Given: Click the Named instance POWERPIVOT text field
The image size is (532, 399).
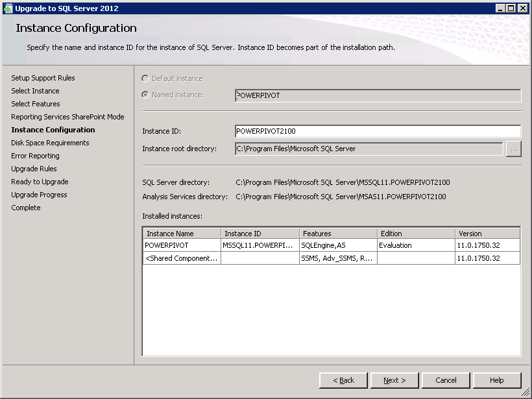Looking at the screenshot, I should coord(378,95).
